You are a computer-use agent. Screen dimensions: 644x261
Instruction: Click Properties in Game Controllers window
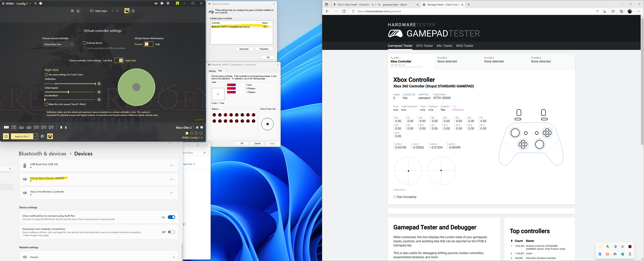click(264, 49)
